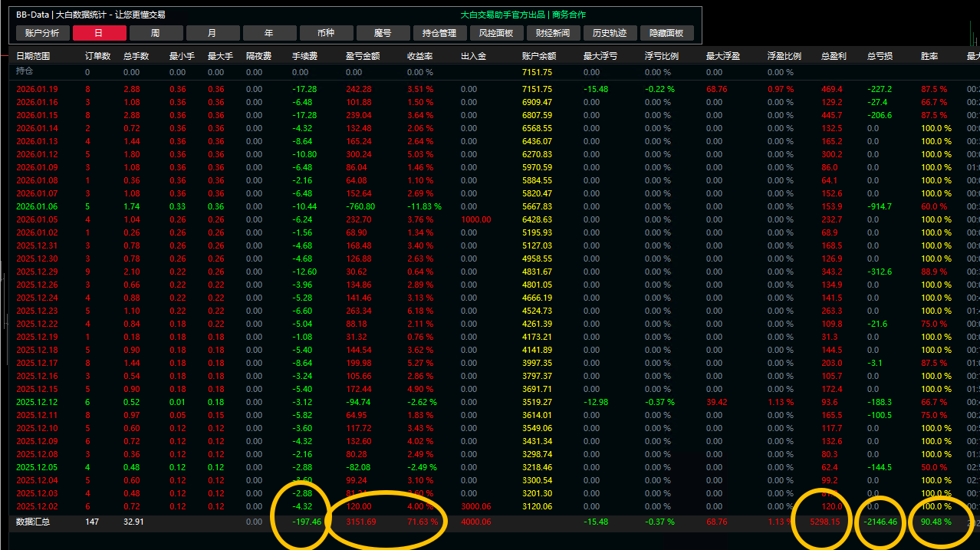
Task: Click the 出入金 column header
Action: (473, 56)
